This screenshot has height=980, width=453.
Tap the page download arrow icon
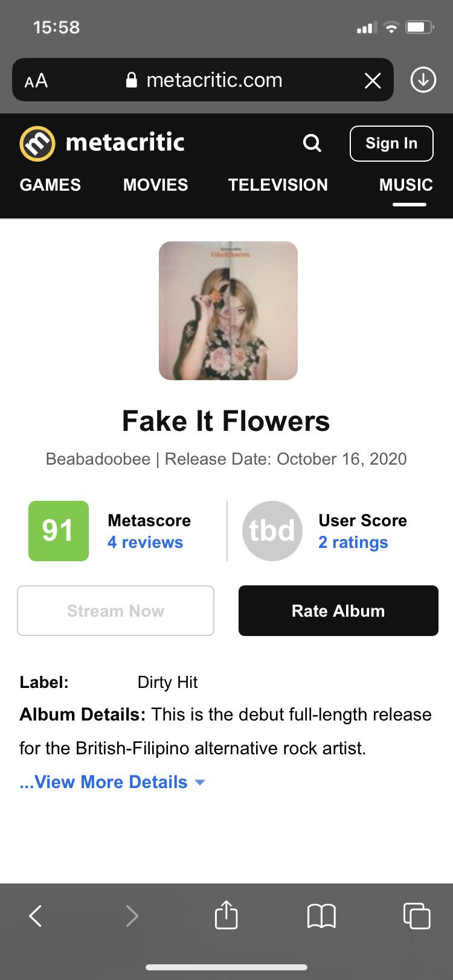[423, 80]
